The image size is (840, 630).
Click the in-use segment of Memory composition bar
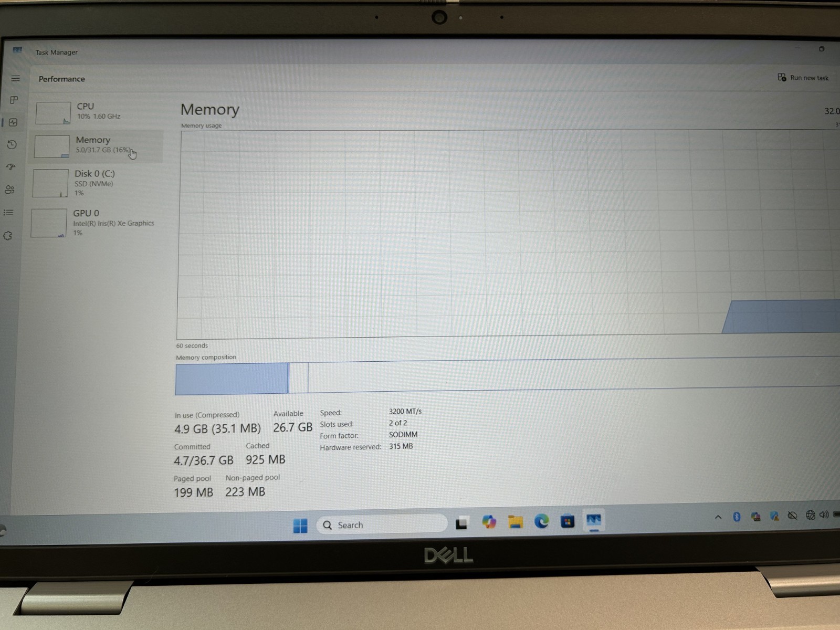click(x=232, y=379)
